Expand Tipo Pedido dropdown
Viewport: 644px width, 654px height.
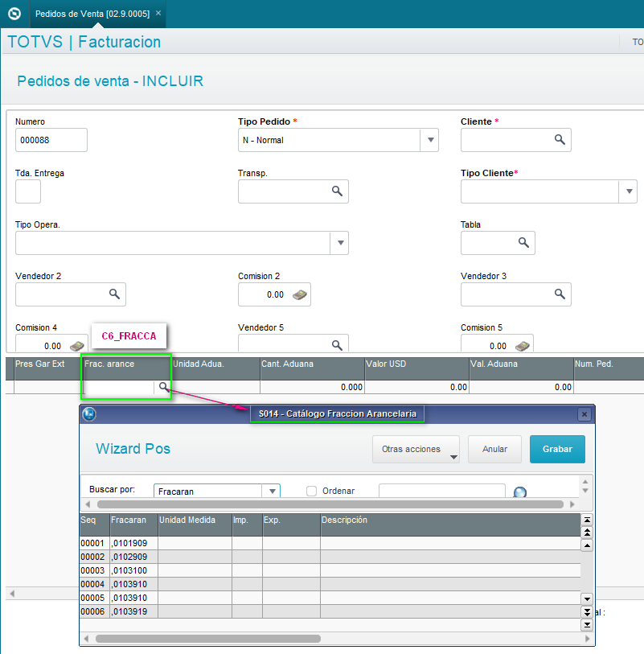(430, 140)
